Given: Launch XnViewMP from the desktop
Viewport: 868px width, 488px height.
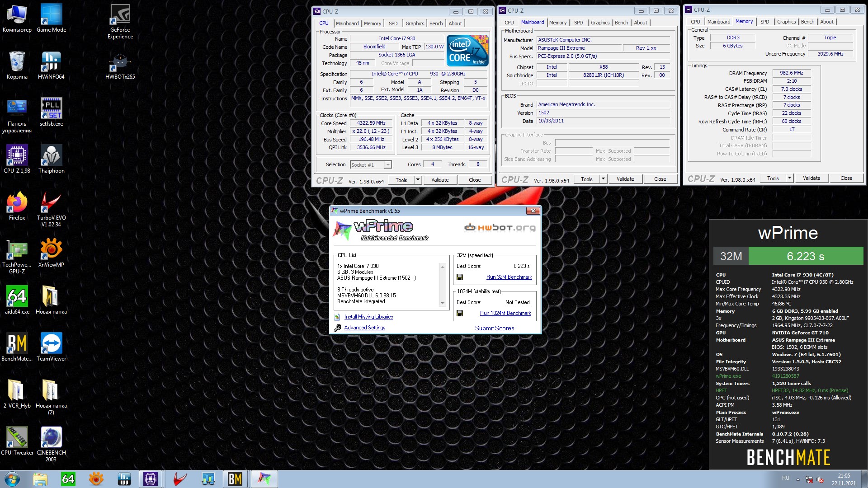Looking at the screenshot, I should click(x=51, y=253).
